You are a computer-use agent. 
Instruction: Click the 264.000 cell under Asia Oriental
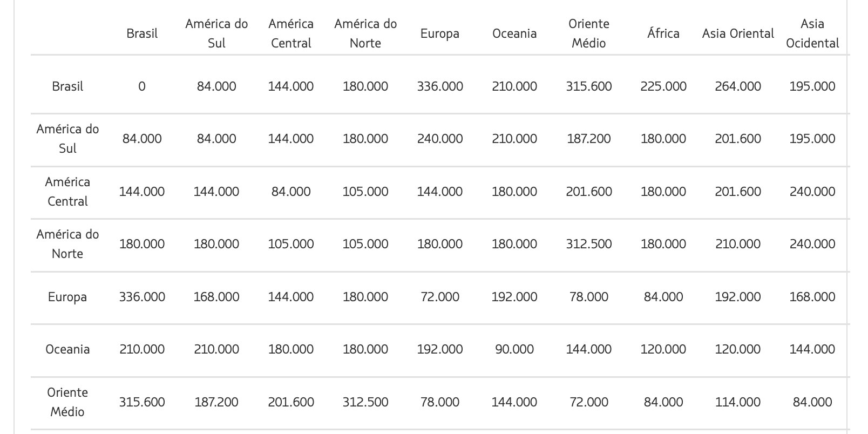pos(738,86)
